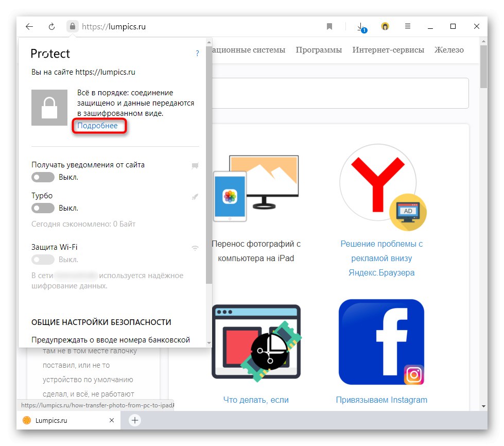This screenshot has width=504, height=446.
Task: Click Предупреждать о вводе номера банковской text
Action: [111, 340]
